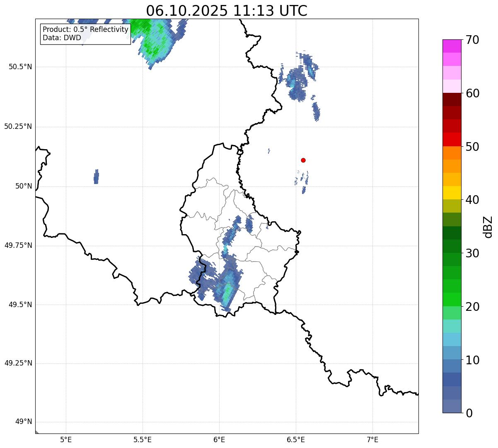Click the 5.5°E longitude label
498x448 pixels.
pos(143,439)
